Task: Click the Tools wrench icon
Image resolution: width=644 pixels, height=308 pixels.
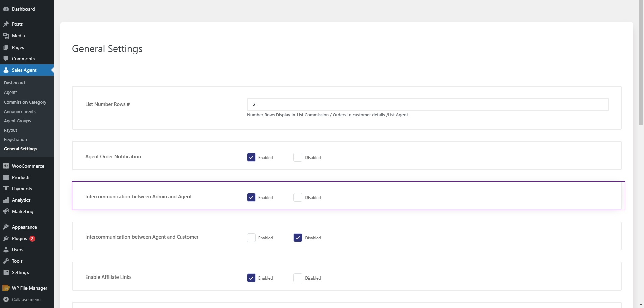Action: click(6, 261)
